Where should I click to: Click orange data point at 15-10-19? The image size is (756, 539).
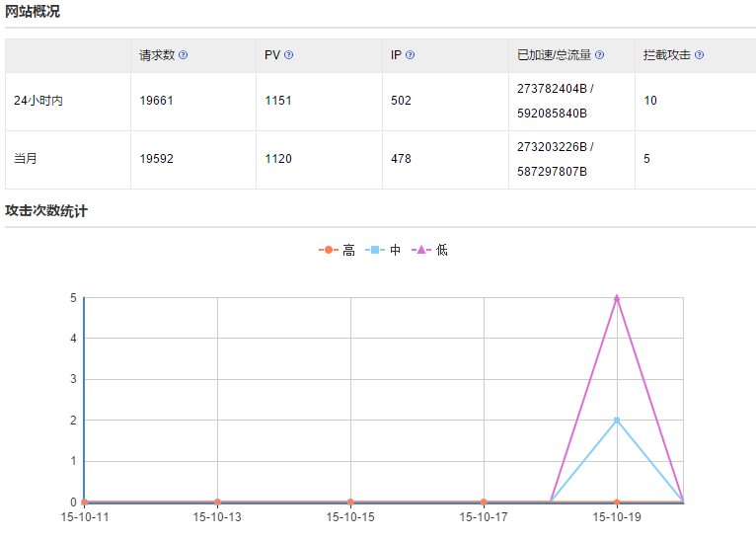point(617,501)
